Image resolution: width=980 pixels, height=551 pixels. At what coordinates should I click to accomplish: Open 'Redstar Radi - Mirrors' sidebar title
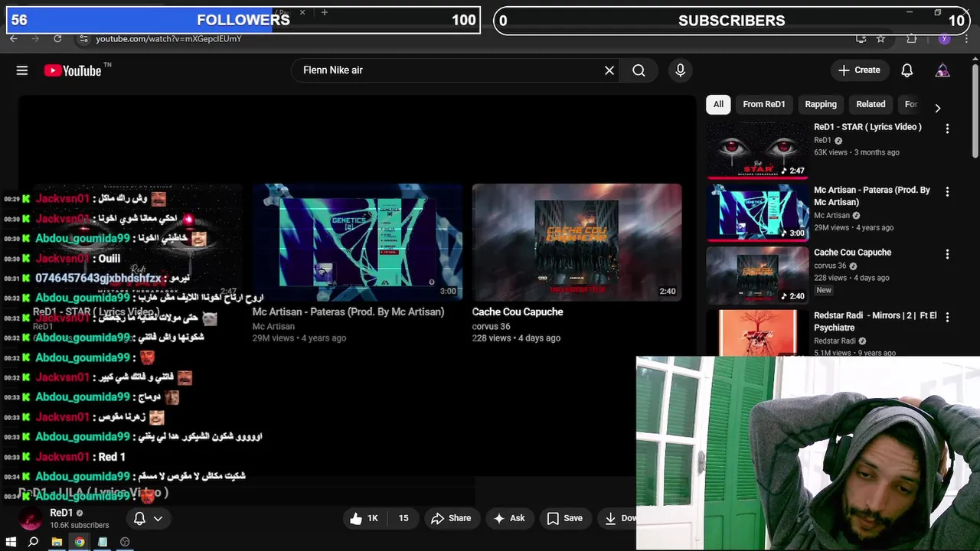[875, 321]
